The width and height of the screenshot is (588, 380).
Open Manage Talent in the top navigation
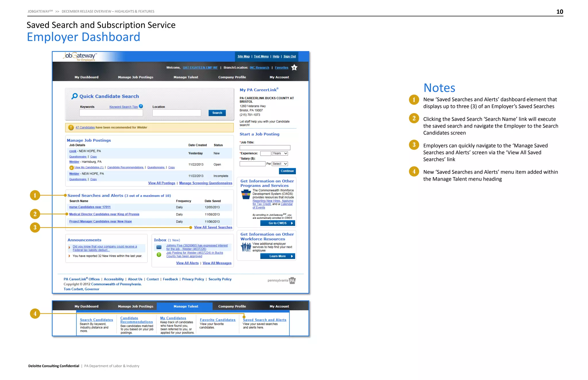click(186, 77)
